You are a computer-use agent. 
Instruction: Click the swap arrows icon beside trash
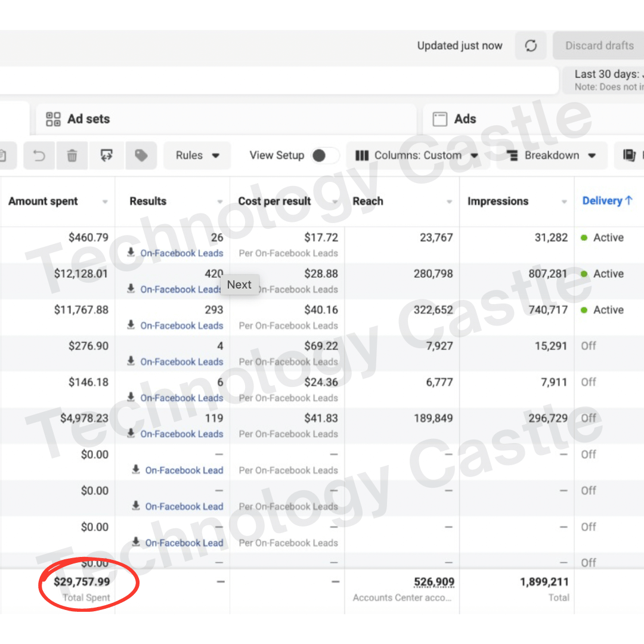click(x=107, y=156)
